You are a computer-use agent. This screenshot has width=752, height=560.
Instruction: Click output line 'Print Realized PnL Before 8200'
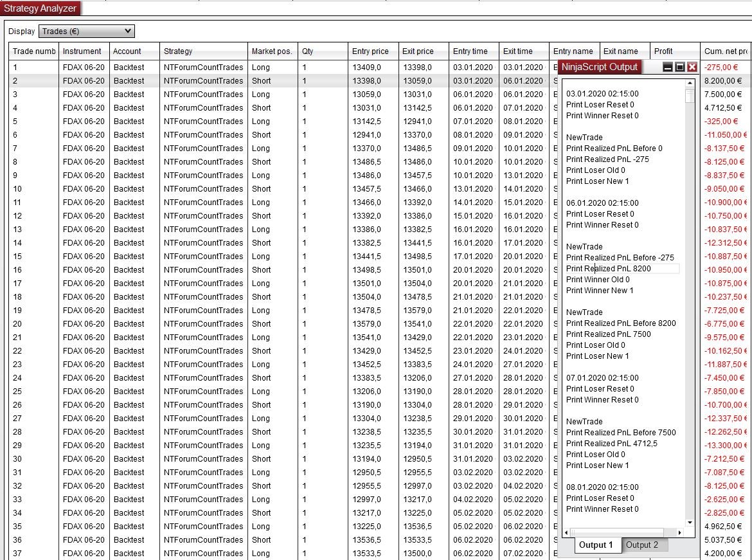[621, 323]
